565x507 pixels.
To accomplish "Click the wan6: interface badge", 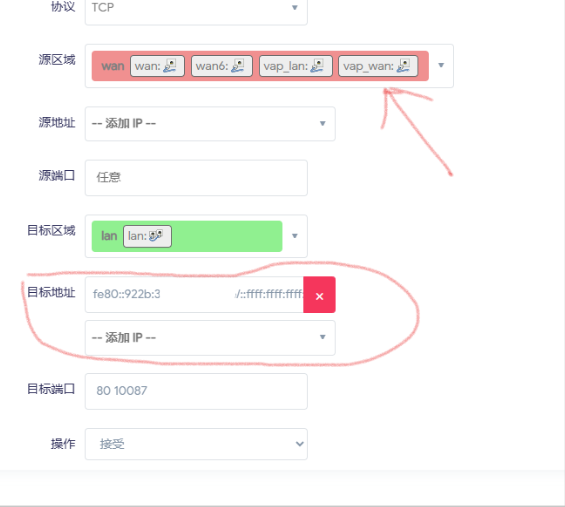I will tap(222, 66).
